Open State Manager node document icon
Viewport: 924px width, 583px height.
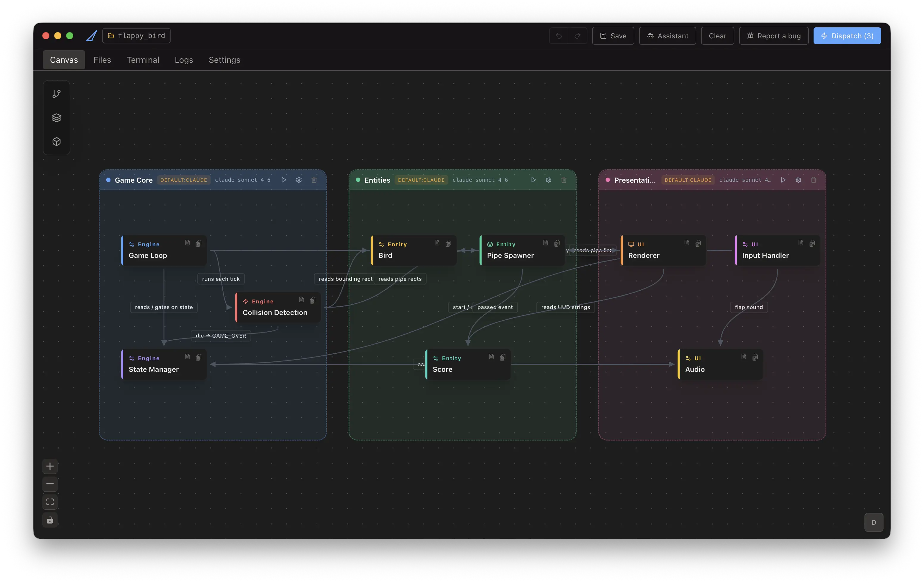tap(187, 356)
